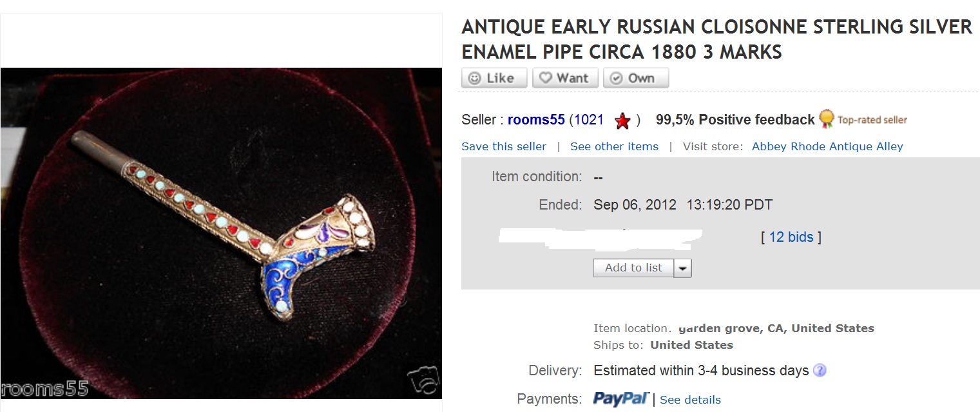Open See details for payments
The image size is (980, 412).
pos(690,400)
